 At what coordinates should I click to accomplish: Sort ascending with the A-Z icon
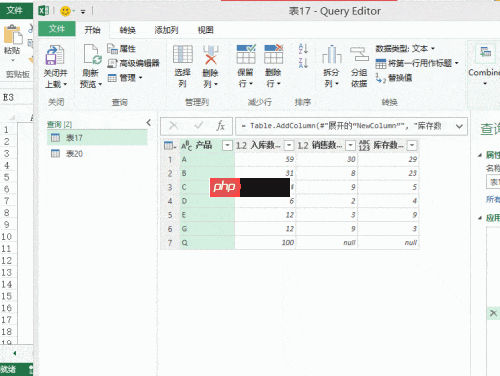pos(303,49)
